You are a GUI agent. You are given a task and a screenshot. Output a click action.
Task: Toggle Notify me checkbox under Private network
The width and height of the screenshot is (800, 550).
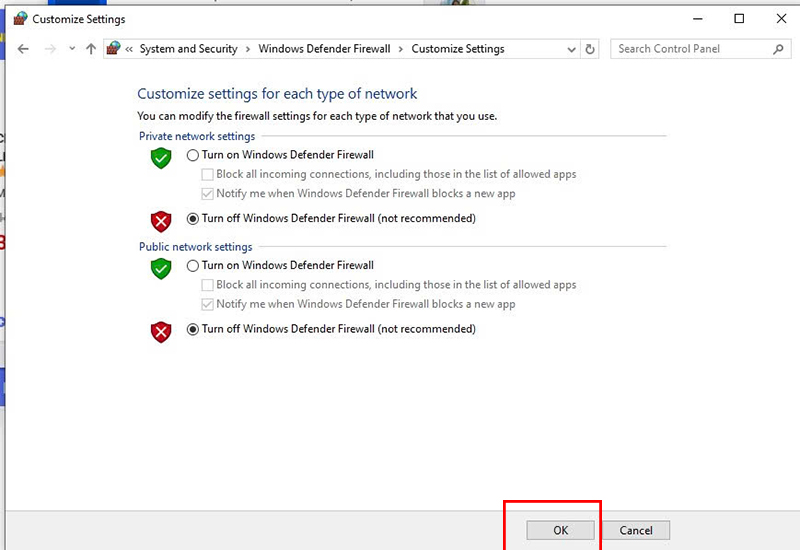pos(207,194)
